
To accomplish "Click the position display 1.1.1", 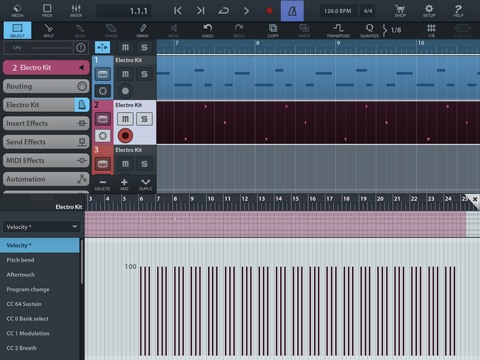I will [x=124, y=11].
